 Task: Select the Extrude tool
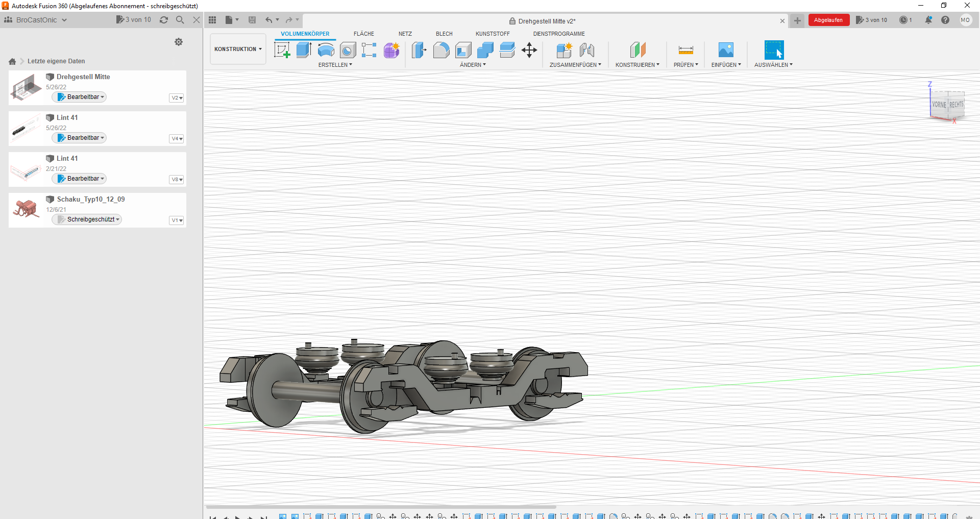304,50
